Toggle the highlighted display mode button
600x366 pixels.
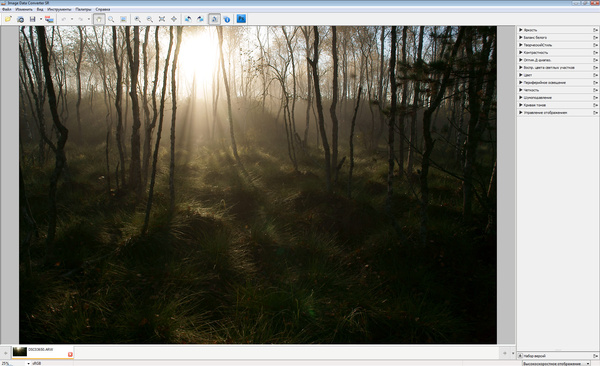[214, 19]
